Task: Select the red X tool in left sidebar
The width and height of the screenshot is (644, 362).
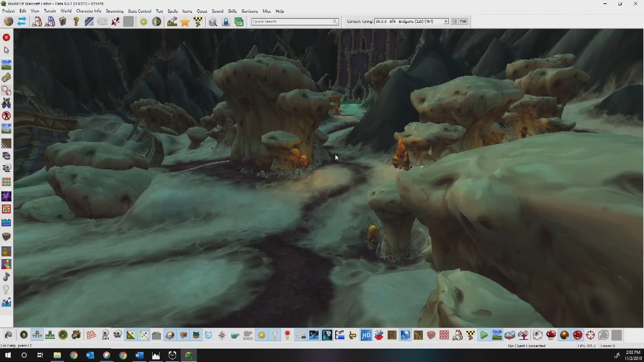Action: (x=6, y=38)
